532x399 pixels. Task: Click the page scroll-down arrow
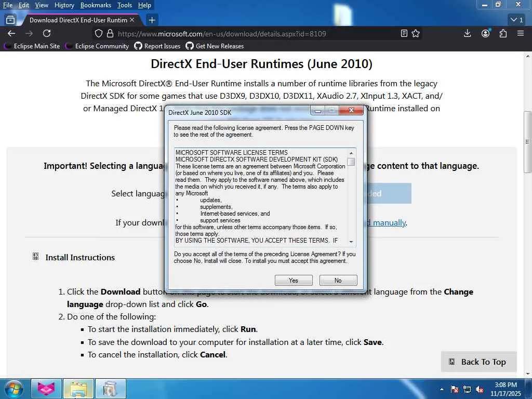coord(528,374)
